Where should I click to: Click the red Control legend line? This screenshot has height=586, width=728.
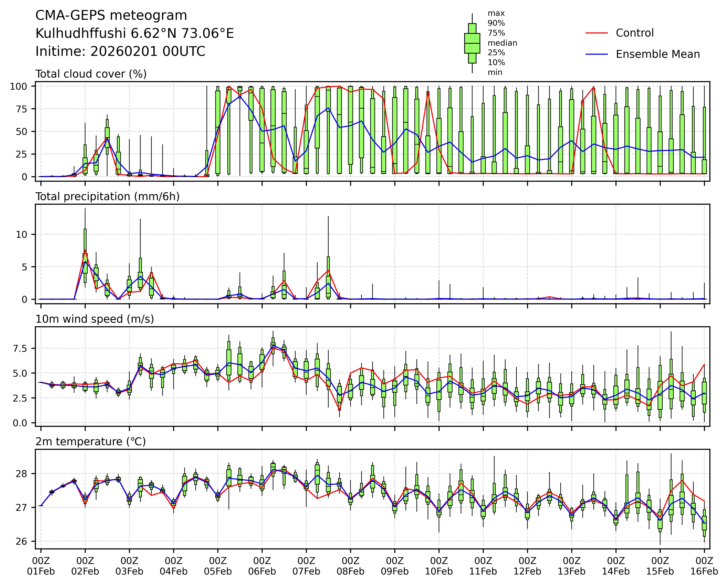pyautogui.click(x=596, y=33)
